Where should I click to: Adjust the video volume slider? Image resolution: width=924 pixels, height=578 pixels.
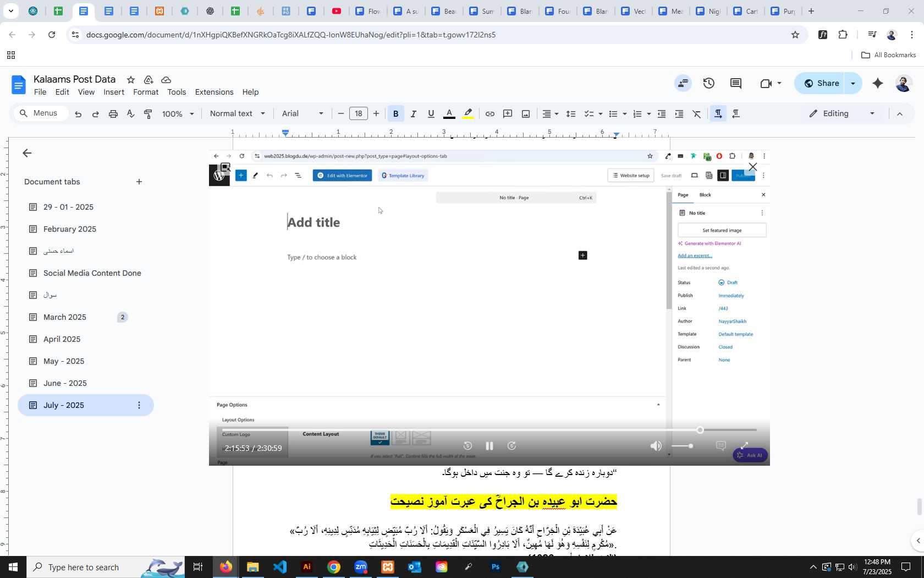point(683,446)
